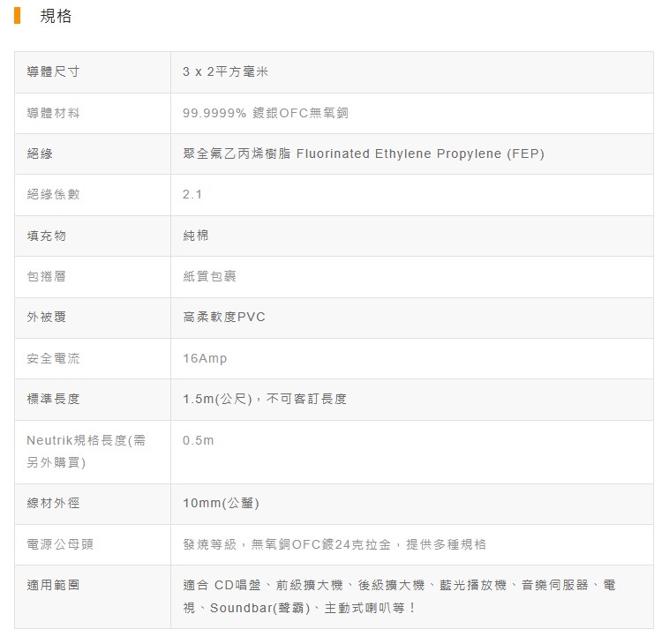The height and width of the screenshot is (644, 669).
Task: Click the 99.9999% 鍍銀OFC無氧銅 value
Action: [x=266, y=113]
